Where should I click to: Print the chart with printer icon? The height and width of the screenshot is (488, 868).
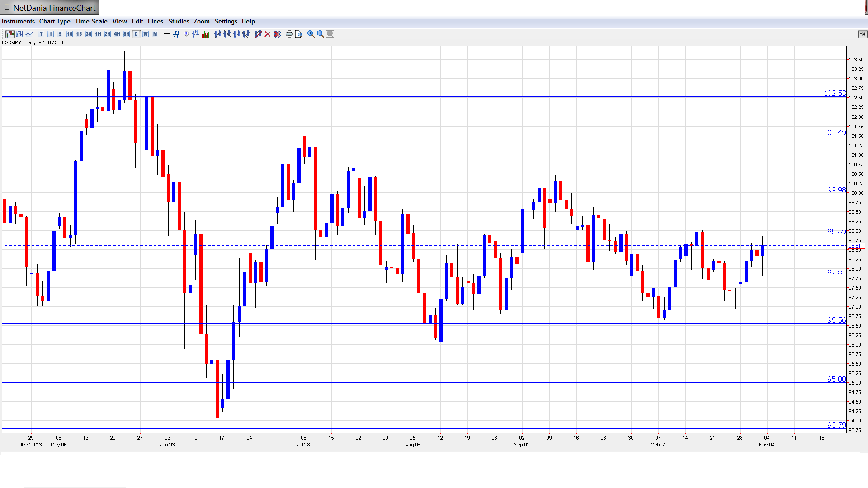point(289,34)
